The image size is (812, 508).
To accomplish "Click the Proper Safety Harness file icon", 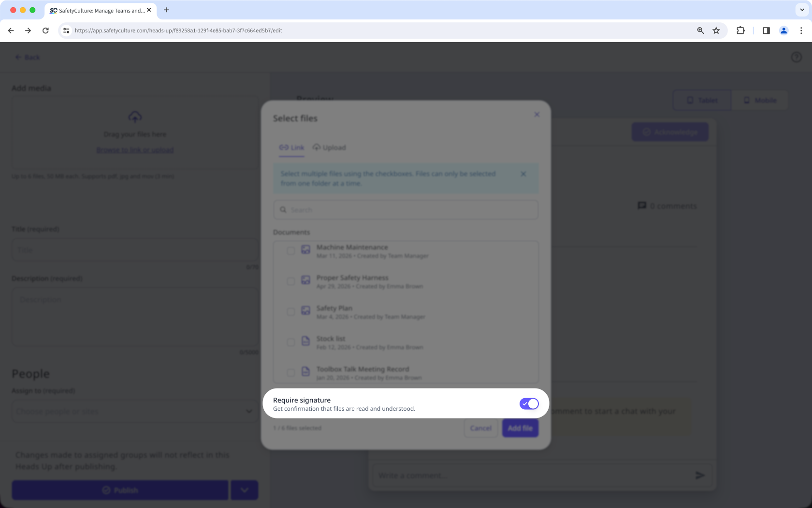I will tap(305, 280).
